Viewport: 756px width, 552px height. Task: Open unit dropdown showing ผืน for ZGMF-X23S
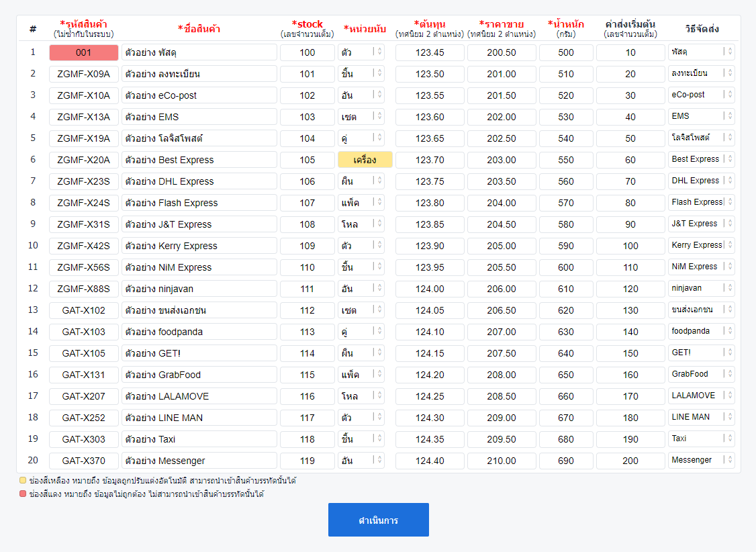pyautogui.click(x=361, y=181)
